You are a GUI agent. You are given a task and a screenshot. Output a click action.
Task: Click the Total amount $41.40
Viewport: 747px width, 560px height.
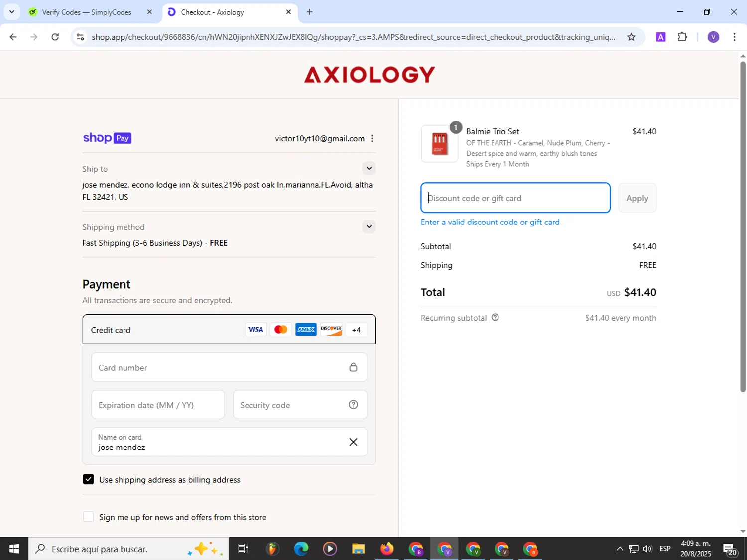(640, 292)
